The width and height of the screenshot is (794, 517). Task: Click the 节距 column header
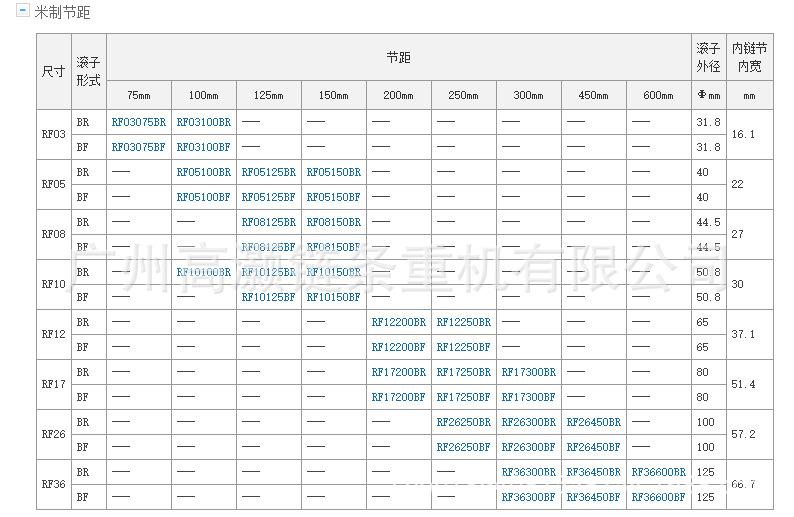coord(398,58)
